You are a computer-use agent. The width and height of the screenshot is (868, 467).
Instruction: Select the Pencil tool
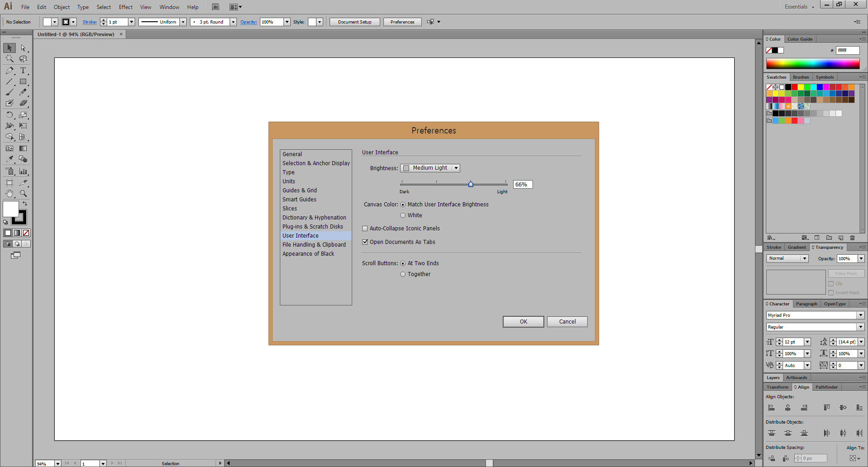coord(23,92)
